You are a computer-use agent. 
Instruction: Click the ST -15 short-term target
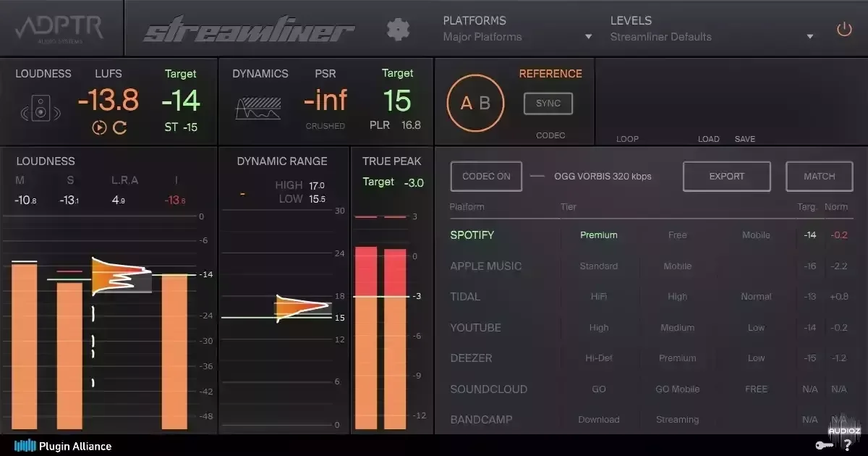(x=181, y=127)
